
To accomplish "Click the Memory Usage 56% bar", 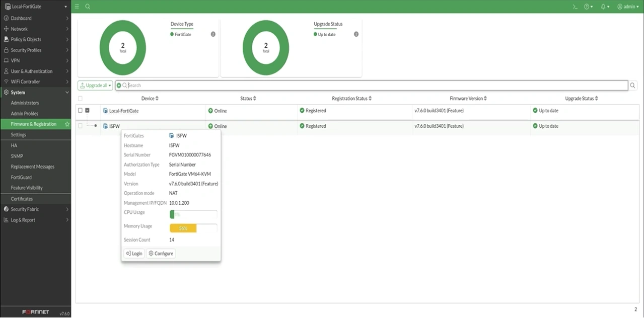I will tap(193, 228).
